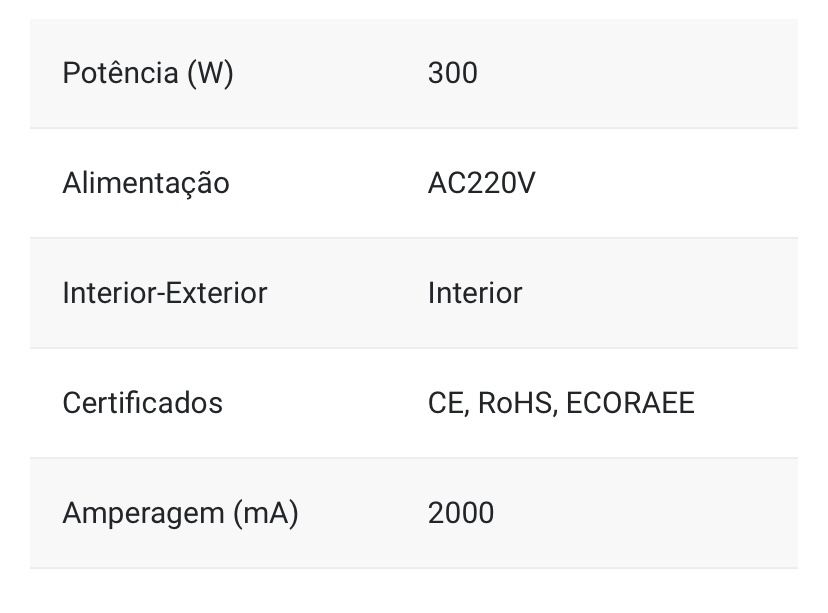Image resolution: width=828 pixels, height=613 pixels.
Task: Select the 2000 amperage value
Action: click(x=461, y=513)
